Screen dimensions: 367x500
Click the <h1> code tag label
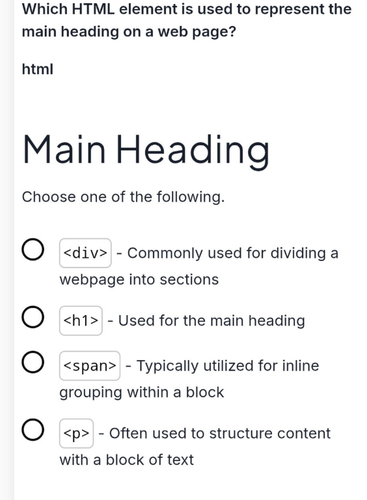coord(81,321)
